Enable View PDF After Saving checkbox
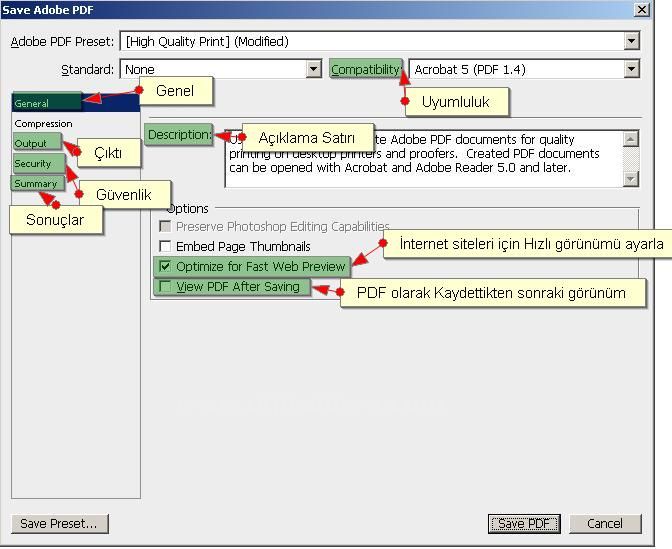 [x=165, y=286]
